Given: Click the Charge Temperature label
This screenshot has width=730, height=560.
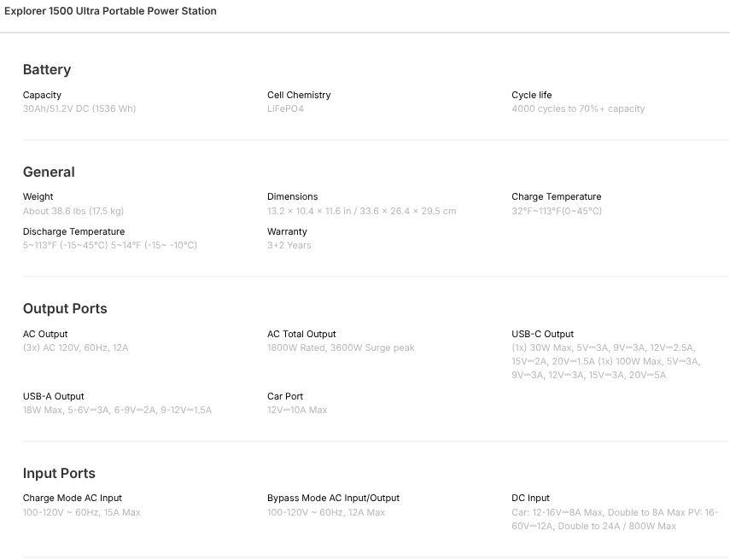Looking at the screenshot, I should click(556, 196).
